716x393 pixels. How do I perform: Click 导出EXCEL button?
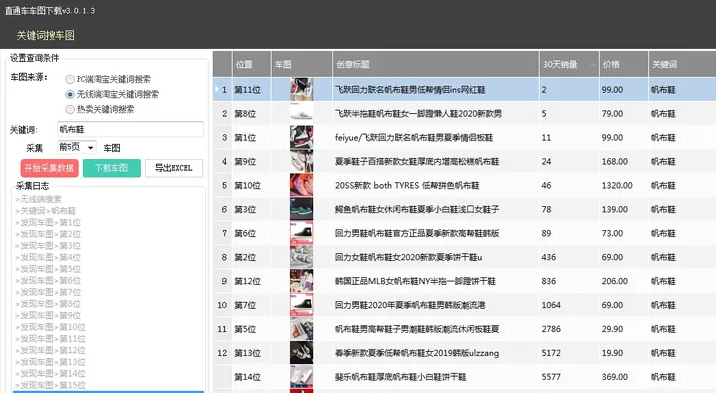coord(174,168)
